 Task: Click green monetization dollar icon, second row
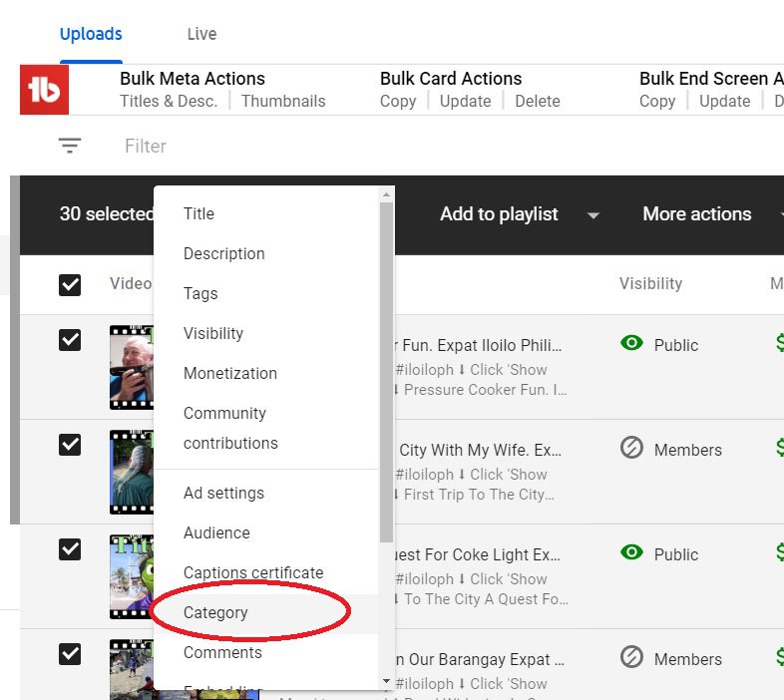coord(778,449)
